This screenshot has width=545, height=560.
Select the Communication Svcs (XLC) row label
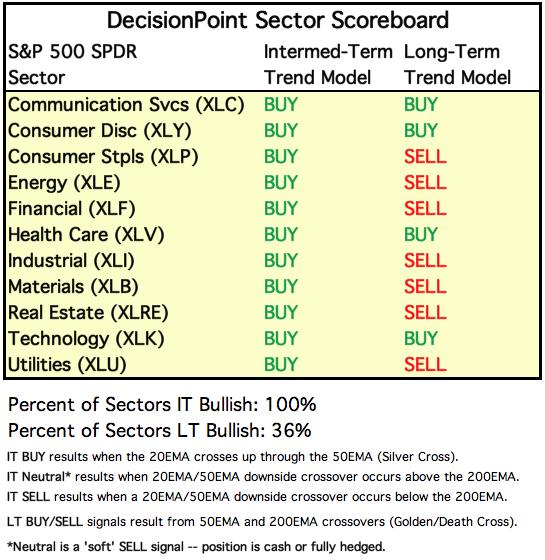(126, 105)
